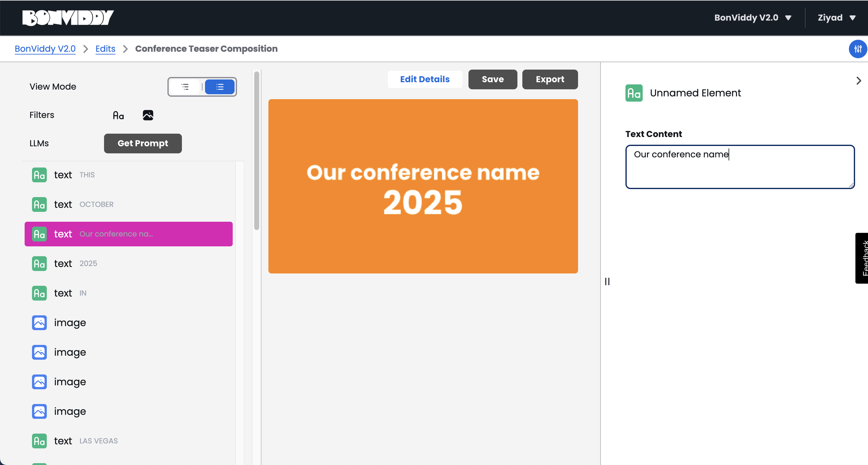
Task: Click the Get Prompt button
Action: tap(143, 143)
